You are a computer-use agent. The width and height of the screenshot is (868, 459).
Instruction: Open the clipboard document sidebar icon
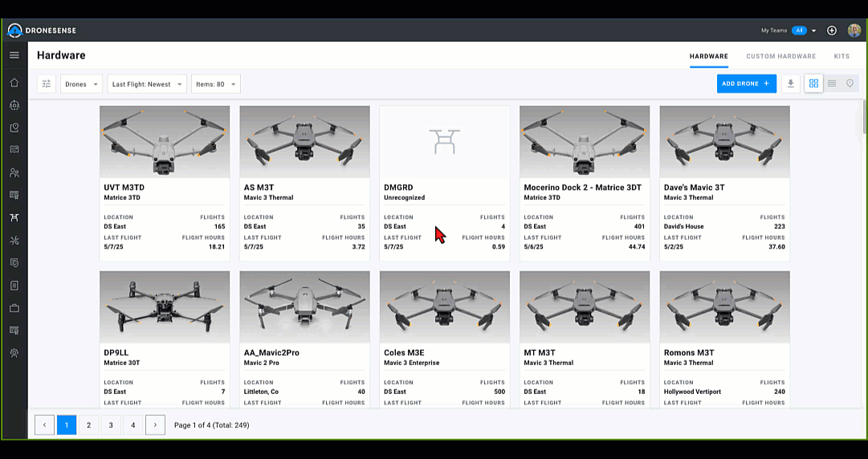tap(14, 286)
